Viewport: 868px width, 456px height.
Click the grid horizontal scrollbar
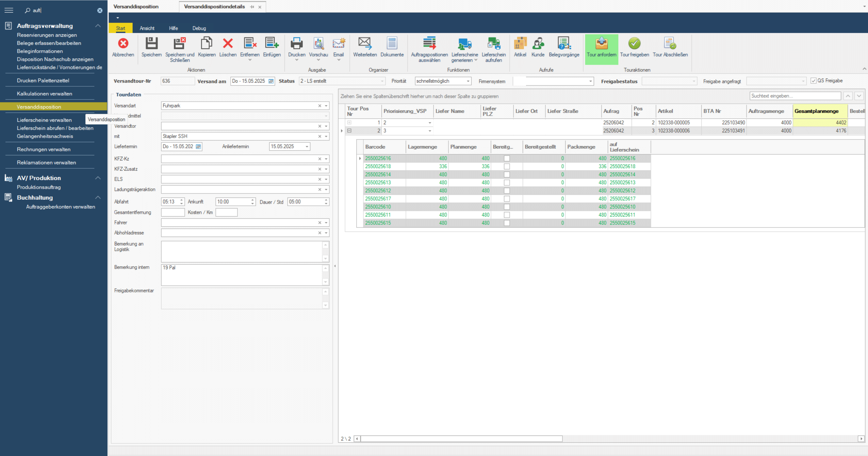coord(461,439)
